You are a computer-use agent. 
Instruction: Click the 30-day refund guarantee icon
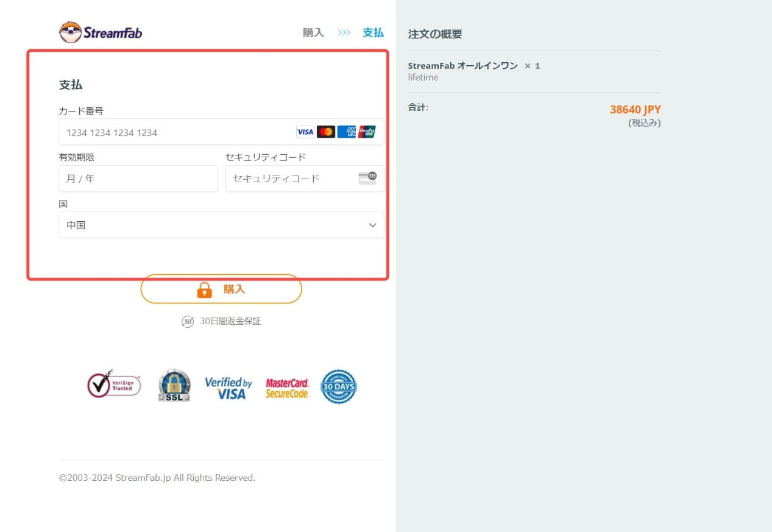click(x=188, y=321)
